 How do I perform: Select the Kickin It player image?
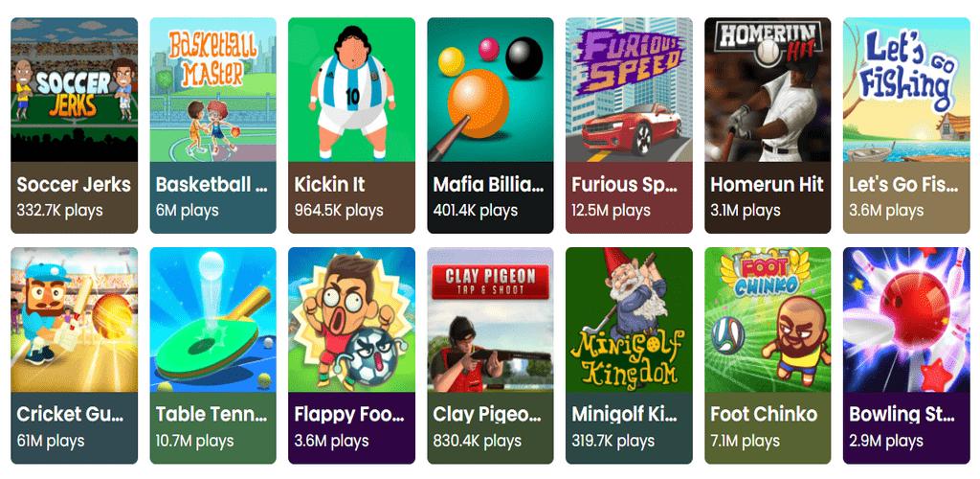pos(351,89)
